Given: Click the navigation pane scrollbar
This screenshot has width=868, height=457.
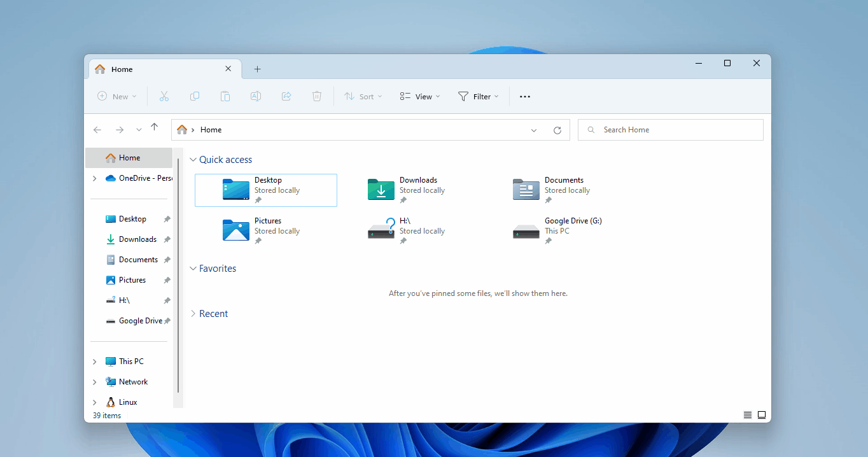Looking at the screenshot, I should (x=178, y=276).
